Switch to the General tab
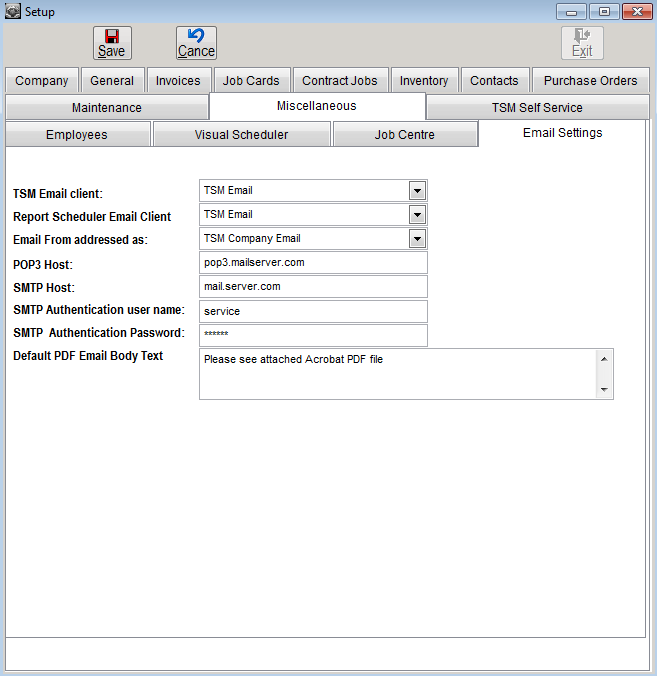The image size is (657, 676). [112, 81]
